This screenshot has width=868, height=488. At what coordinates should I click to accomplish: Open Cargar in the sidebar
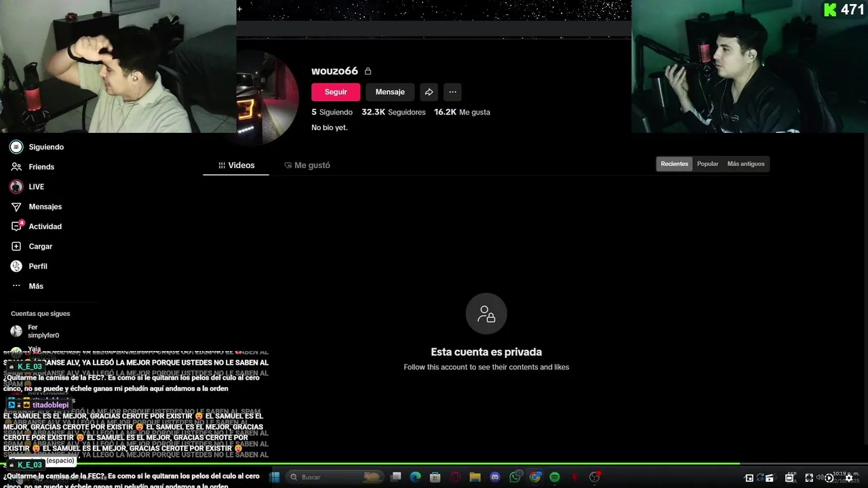click(x=41, y=246)
